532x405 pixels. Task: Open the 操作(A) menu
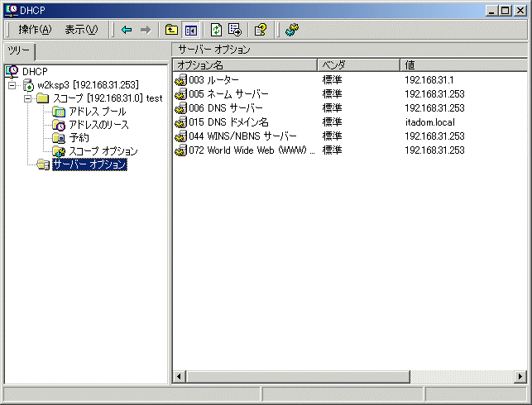pyautogui.click(x=35, y=30)
